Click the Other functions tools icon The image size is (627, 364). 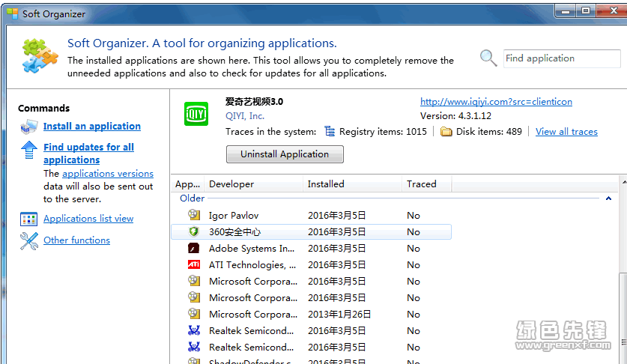28,241
